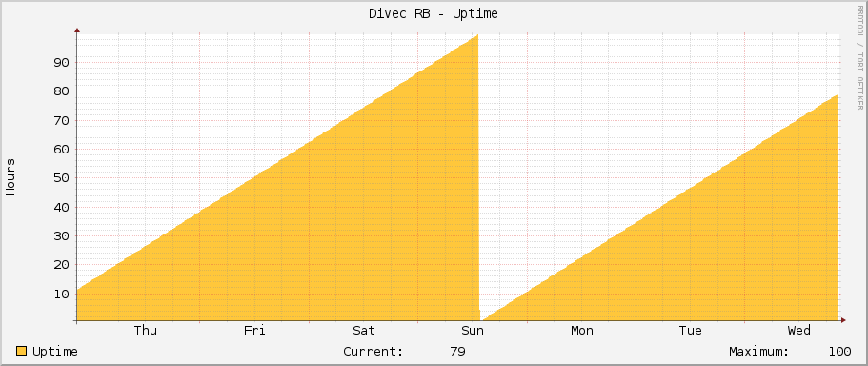The width and height of the screenshot is (868, 366).
Task: Click the 60 y-axis tick label
Action: click(x=61, y=150)
